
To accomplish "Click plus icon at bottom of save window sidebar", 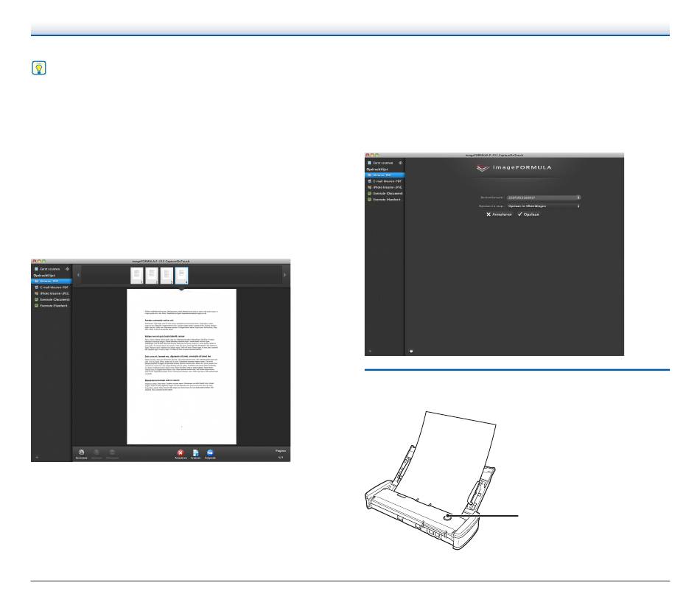I will [x=370, y=352].
